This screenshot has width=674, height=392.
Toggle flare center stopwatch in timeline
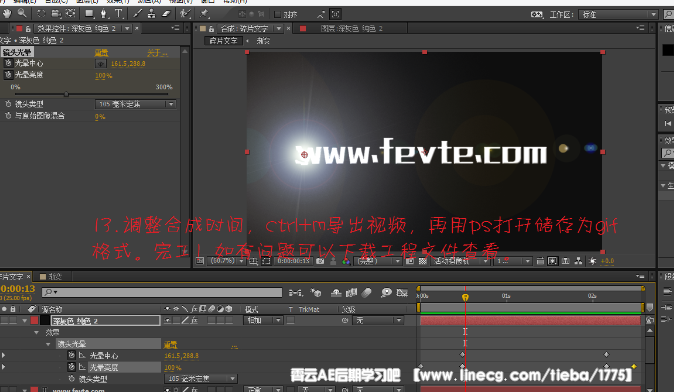[71, 355]
